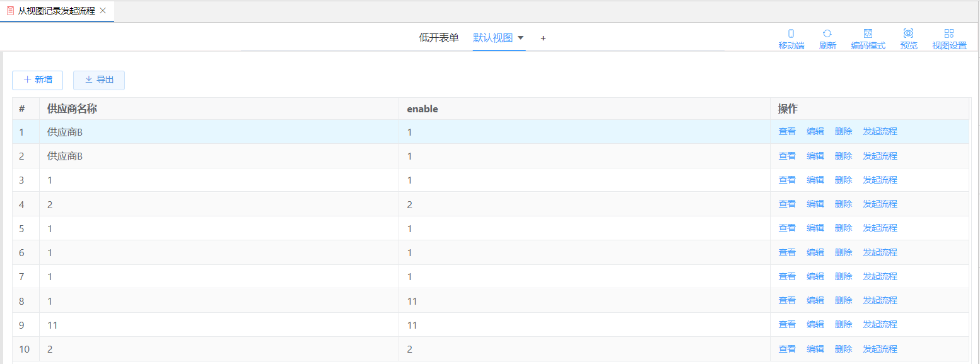The height and width of the screenshot is (364, 980).
Task: Edit row 3 using 编辑 link
Action: [x=815, y=180]
